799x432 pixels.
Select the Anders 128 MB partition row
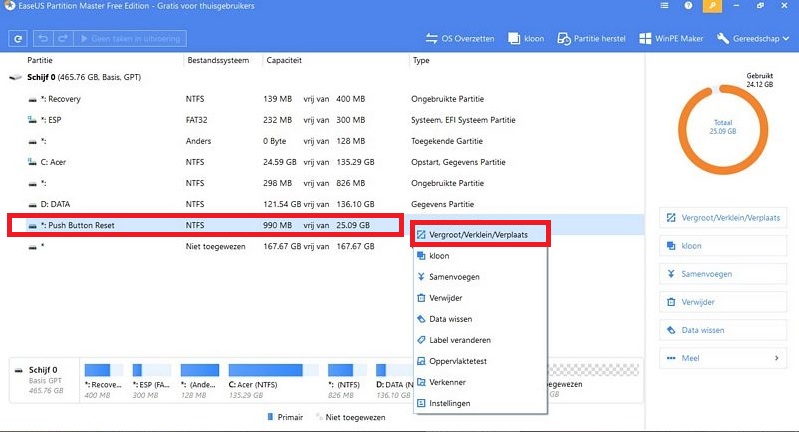pyautogui.click(x=324, y=141)
